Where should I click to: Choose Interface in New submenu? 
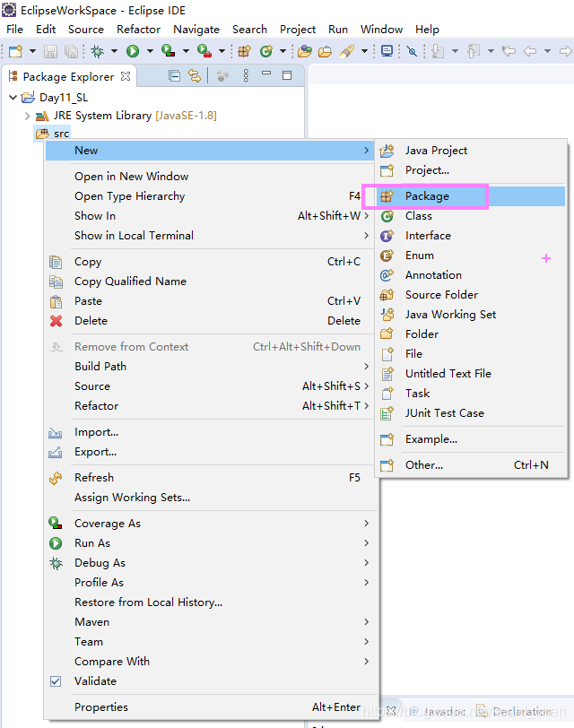click(x=471, y=236)
